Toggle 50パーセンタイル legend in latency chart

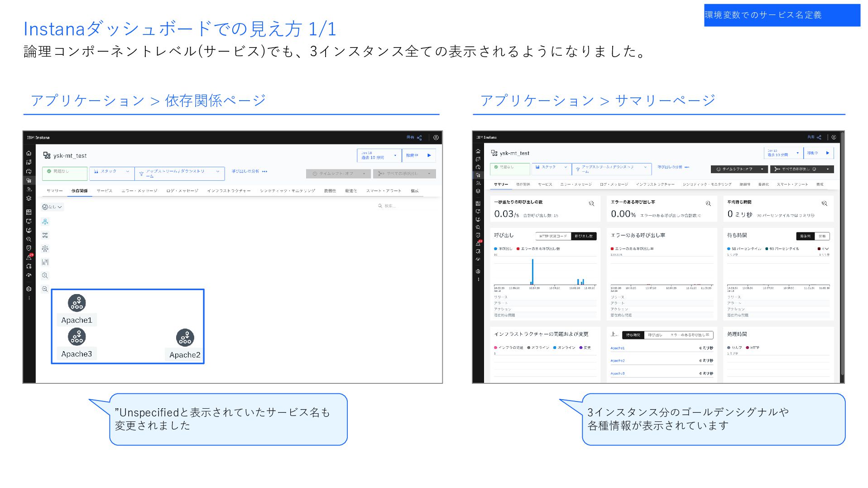[x=744, y=249]
